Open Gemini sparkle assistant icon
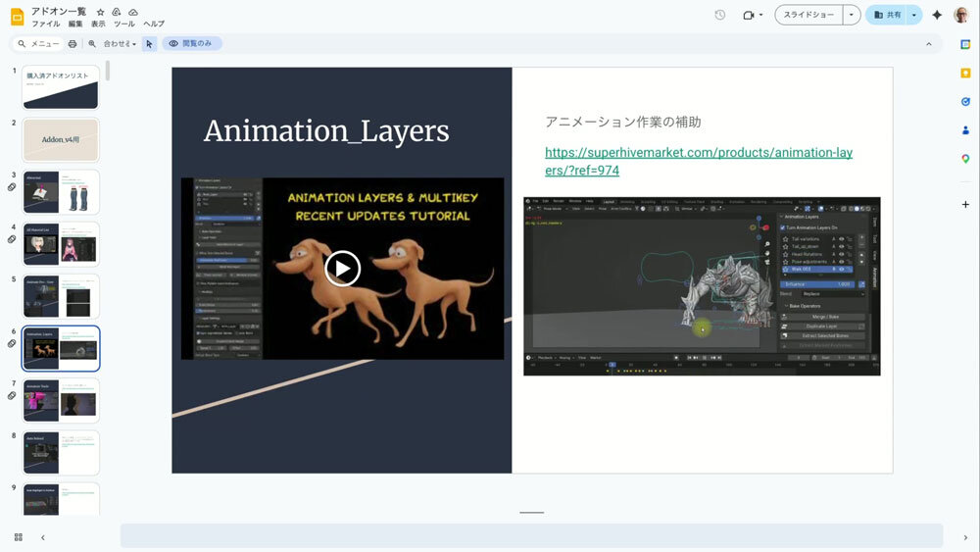Viewport: 980px width, 552px height. (x=937, y=15)
